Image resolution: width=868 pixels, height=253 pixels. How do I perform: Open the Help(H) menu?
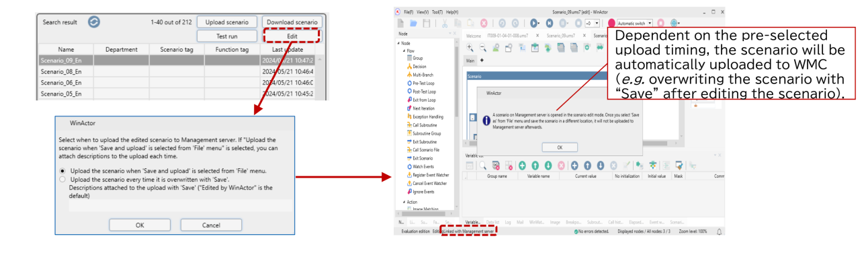[452, 12]
